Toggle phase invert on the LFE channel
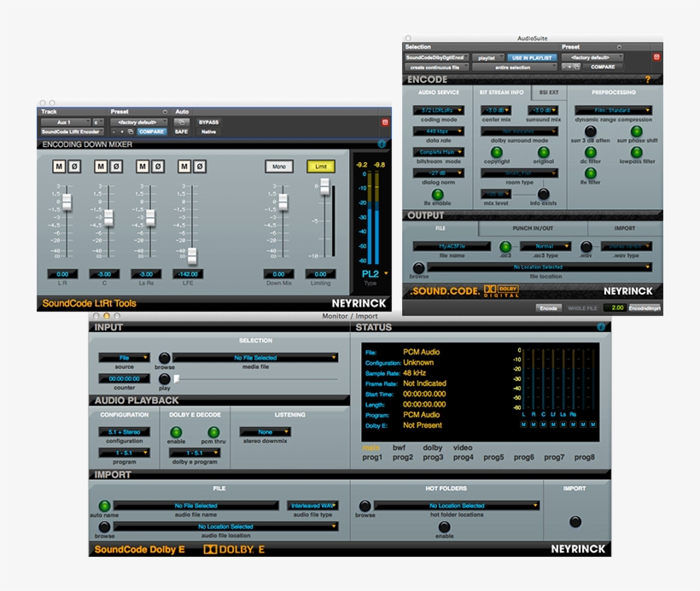 tap(199, 166)
